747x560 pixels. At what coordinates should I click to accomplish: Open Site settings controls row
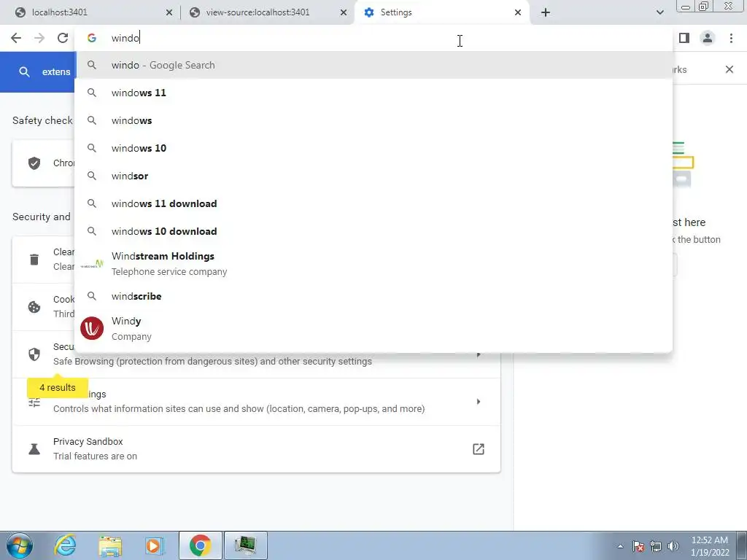(x=256, y=402)
